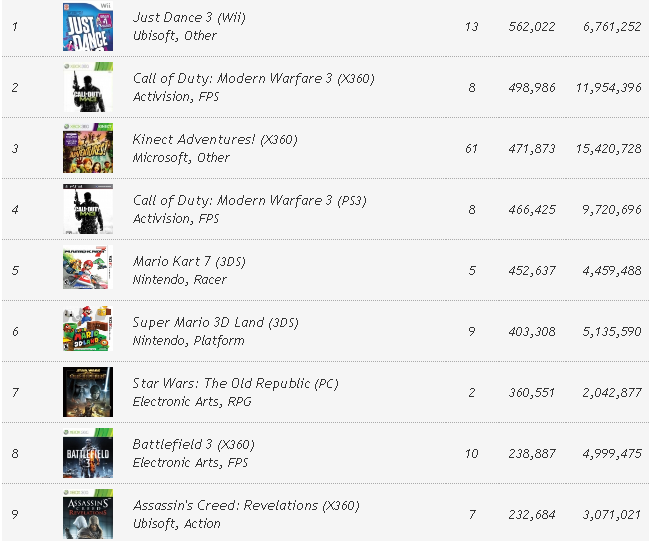Image resolution: width=649 pixels, height=541 pixels.
Task: Open the Assassin's Creed Revelations cover thumbnail
Action: click(88, 514)
